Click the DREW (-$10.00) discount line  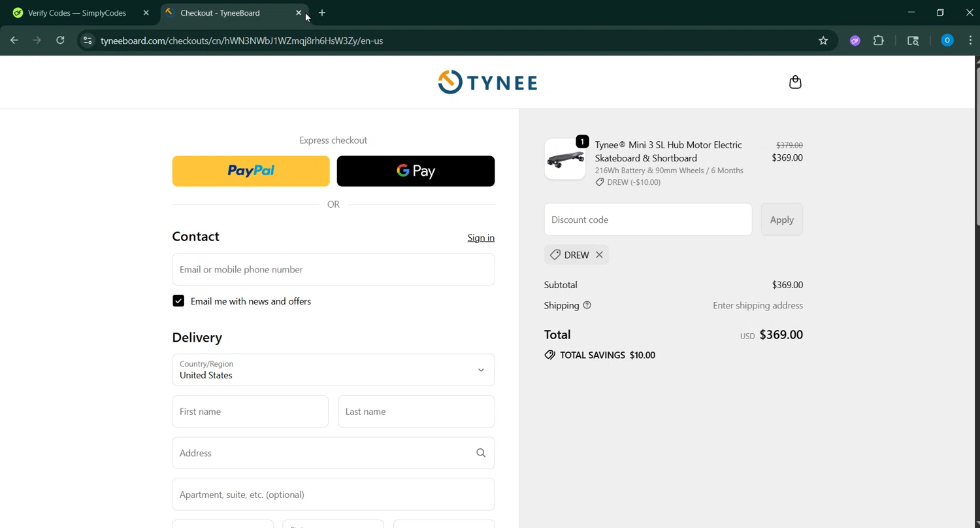(x=628, y=182)
